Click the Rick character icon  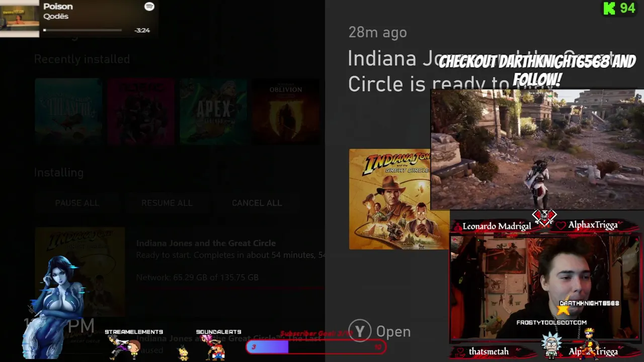click(x=552, y=346)
